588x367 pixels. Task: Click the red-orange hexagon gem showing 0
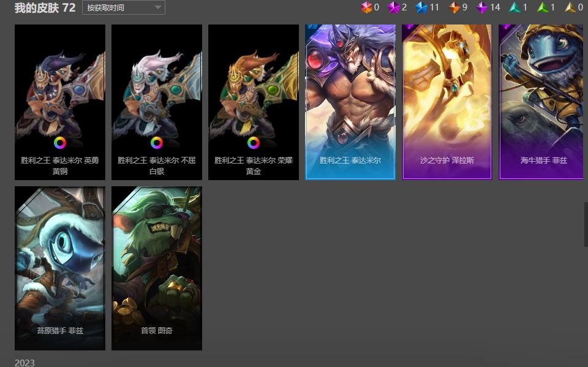point(366,7)
